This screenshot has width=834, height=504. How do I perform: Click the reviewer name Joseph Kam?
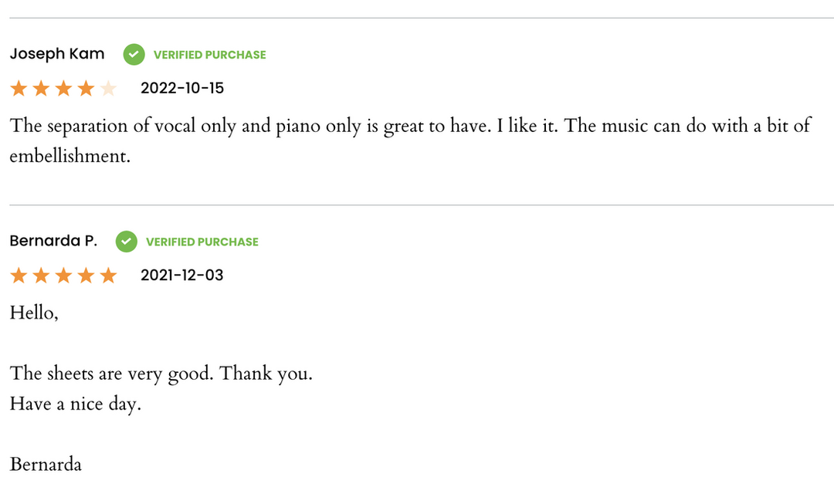point(57,54)
